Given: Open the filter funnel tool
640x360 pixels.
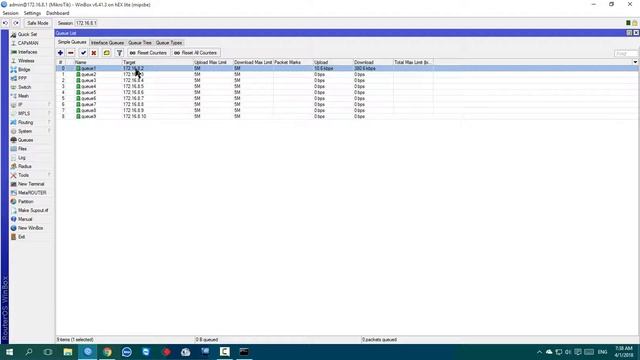Looking at the screenshot, I should tap(119, 53).
